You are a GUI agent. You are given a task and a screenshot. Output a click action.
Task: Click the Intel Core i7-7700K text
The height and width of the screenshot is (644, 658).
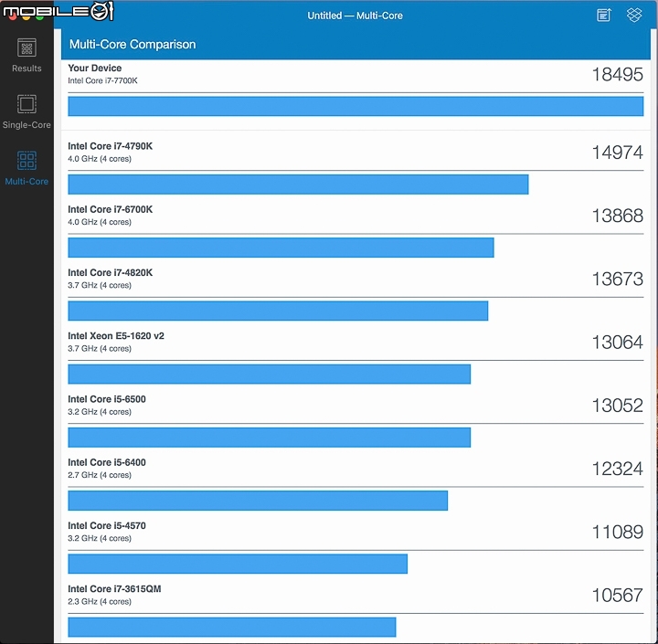pos(102,80)
